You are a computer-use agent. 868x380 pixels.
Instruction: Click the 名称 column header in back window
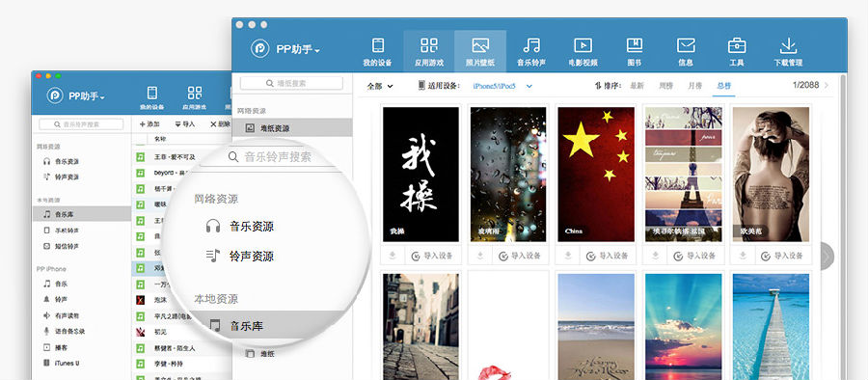coord(160,139)
